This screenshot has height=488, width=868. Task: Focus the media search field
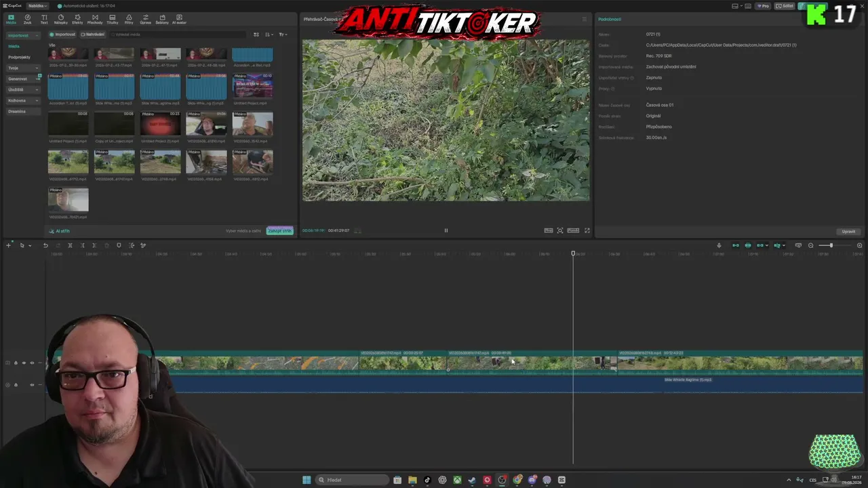(176, 35)
